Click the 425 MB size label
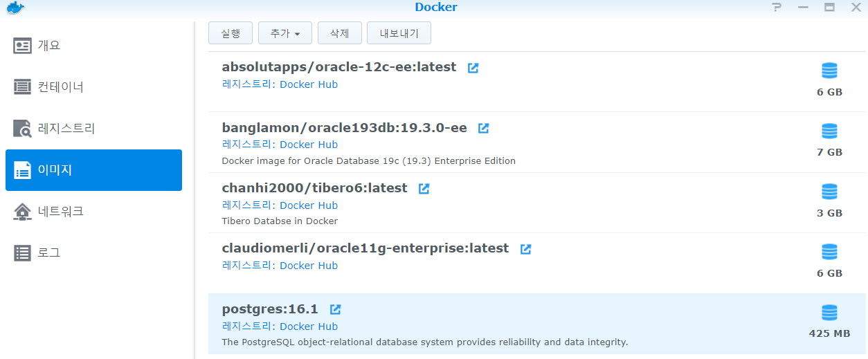The image size is (868, 359). (829, 333)
